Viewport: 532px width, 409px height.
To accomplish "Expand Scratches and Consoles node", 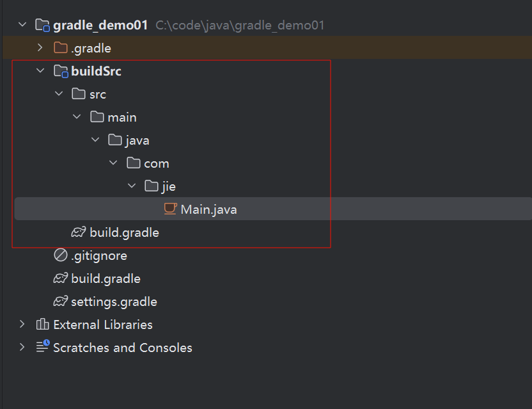I will tap(22, 348).
